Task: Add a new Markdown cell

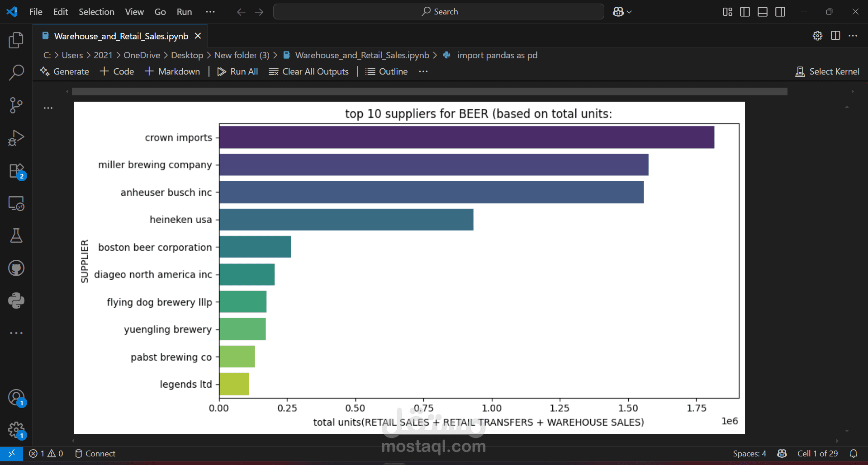Action: 172,71
